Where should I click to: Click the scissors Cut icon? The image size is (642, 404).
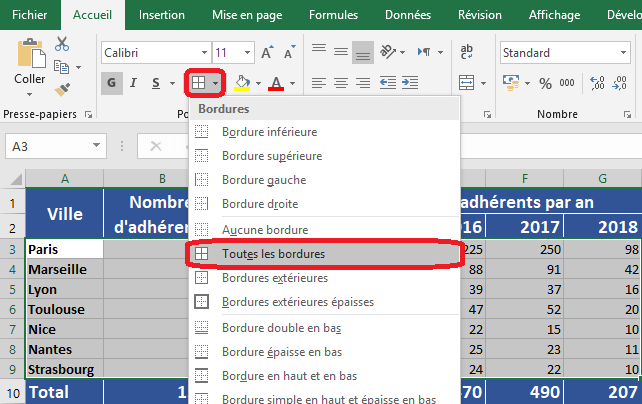coord(62,44)
